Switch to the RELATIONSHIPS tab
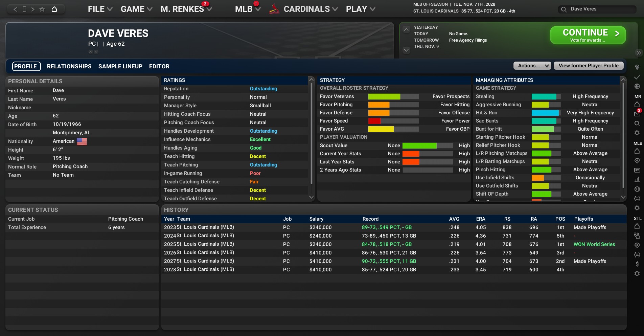 tap(69, 66)
